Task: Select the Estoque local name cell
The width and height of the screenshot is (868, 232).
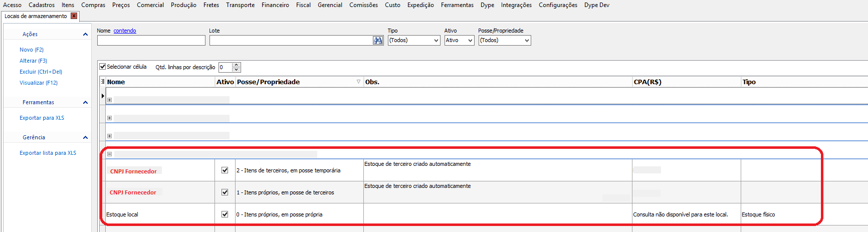Action: coord(160,214)
